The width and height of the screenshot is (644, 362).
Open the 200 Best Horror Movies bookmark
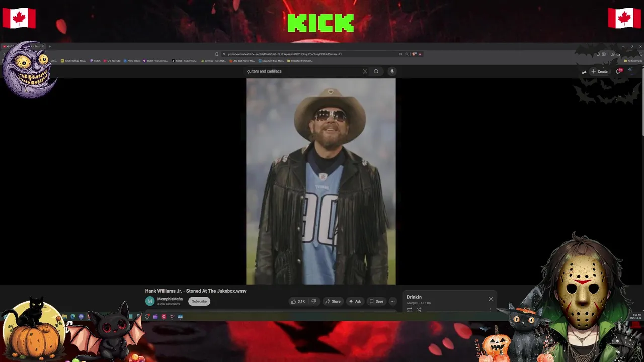click(x=243, y=61)
